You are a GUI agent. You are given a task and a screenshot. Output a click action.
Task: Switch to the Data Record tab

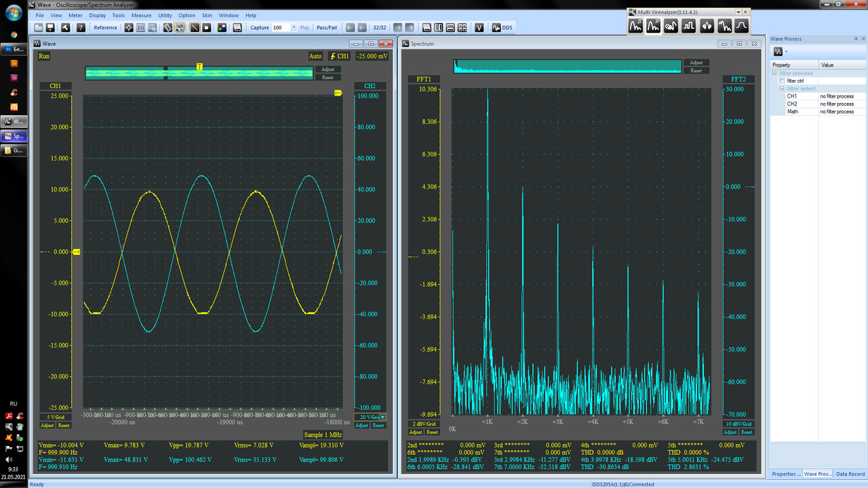pos(850,474)
